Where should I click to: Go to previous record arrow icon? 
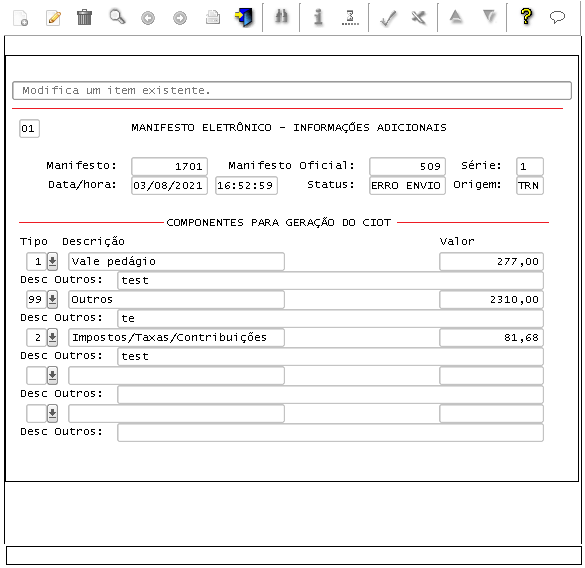point(148,18)
